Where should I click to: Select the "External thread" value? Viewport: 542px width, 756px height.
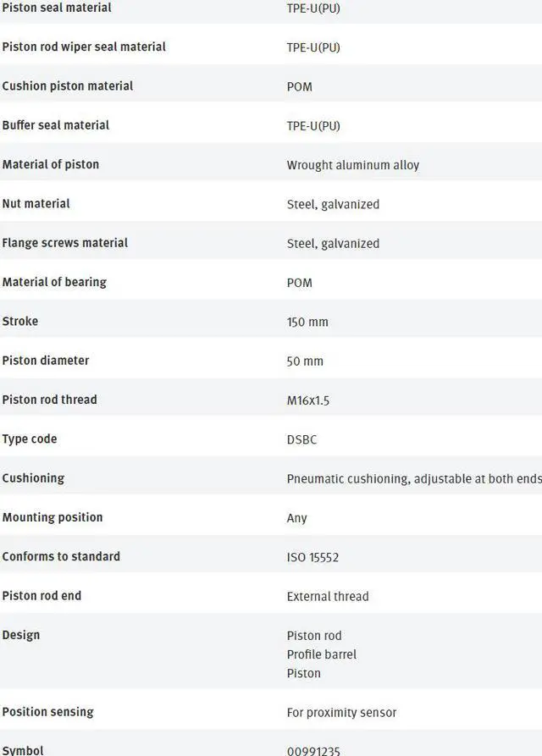pyautogui.click(x=328, y=596)
